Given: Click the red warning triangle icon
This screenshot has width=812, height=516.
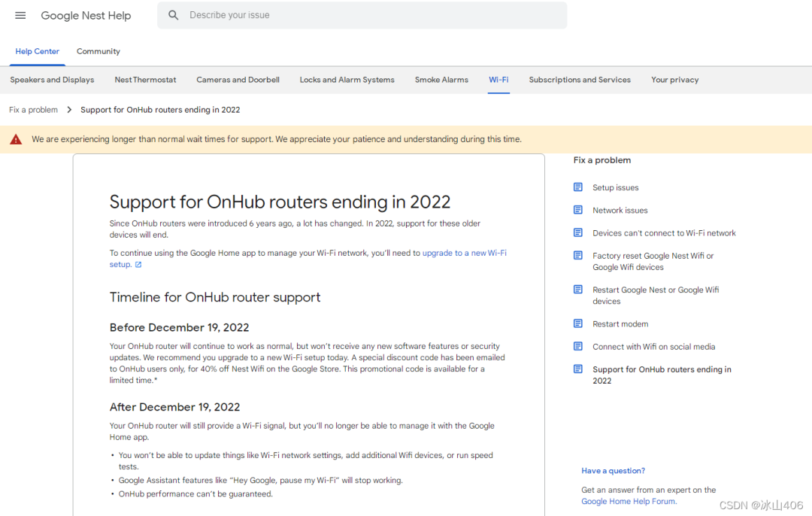Looking at the screenshot, I should (x=16, y=139).
